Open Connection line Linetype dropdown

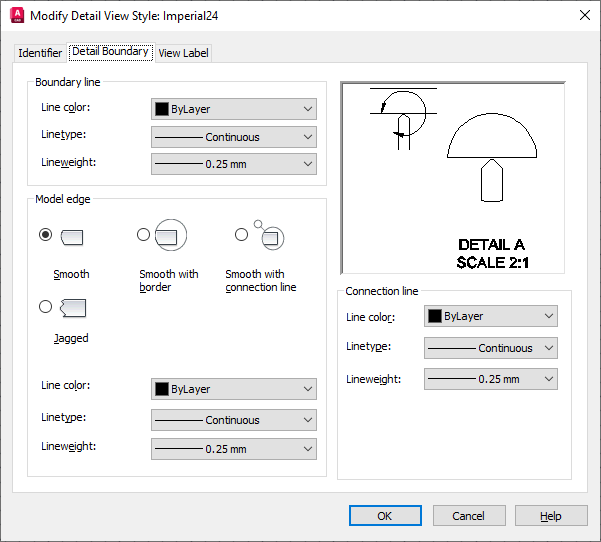click(491, 348)
